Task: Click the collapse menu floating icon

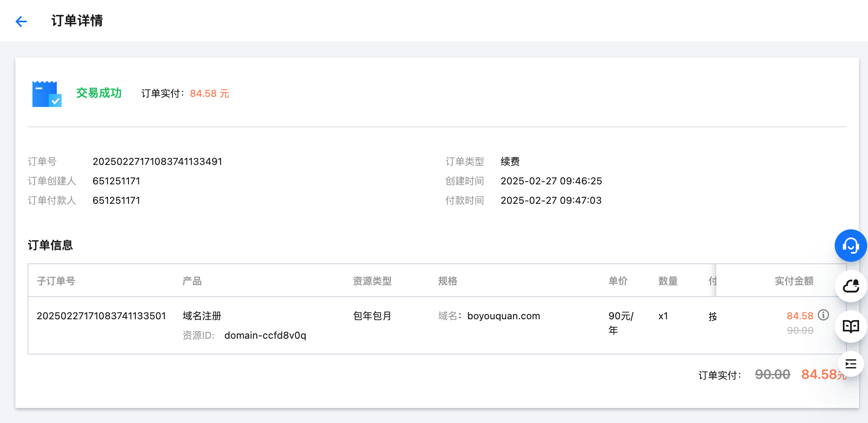Action: click(851, 364)
